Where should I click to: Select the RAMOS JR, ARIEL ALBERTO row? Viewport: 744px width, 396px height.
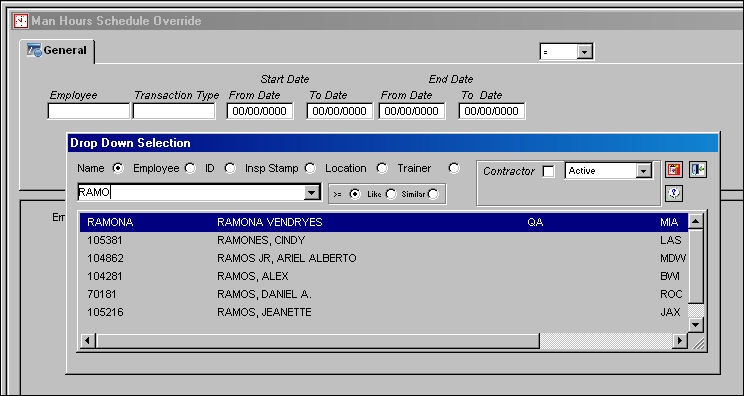(x=384, y=258)
